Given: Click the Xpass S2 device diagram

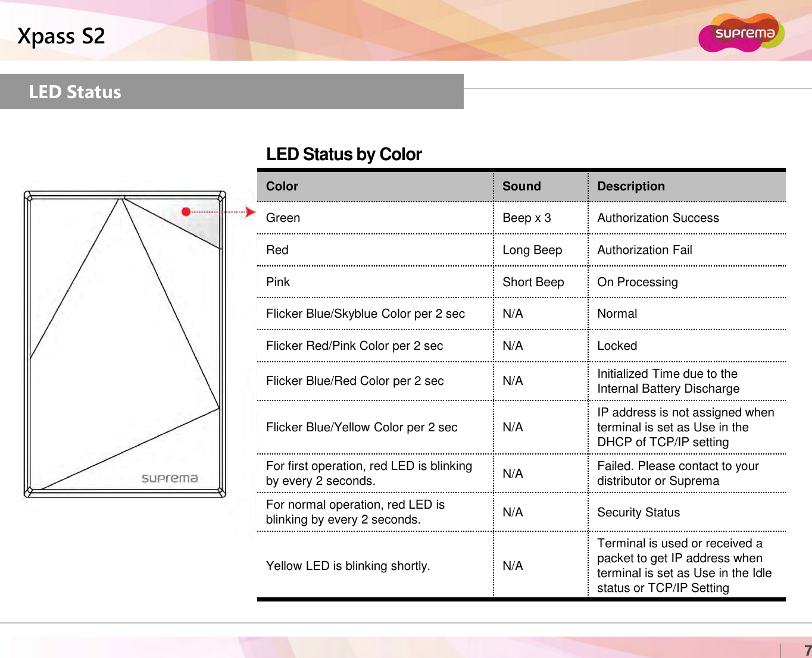Looking at the screenshot, I should click(124, 344).
